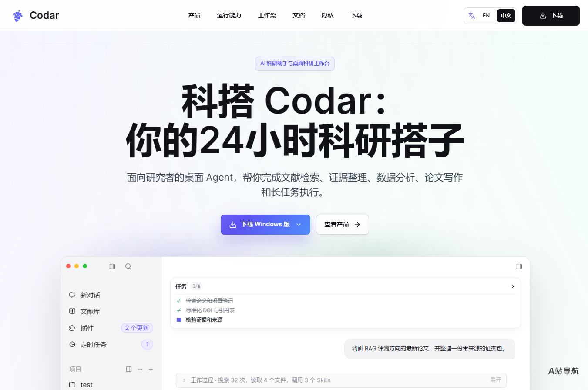Expand the 工作过程 row chevron
This screenshot has height=390, width=588.
[x=184, y=380]
